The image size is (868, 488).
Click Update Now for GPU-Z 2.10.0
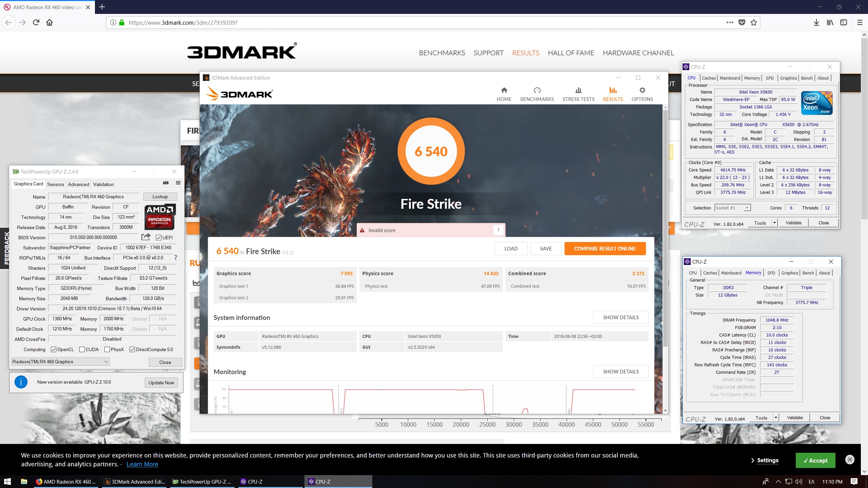[x=161, y=383]
